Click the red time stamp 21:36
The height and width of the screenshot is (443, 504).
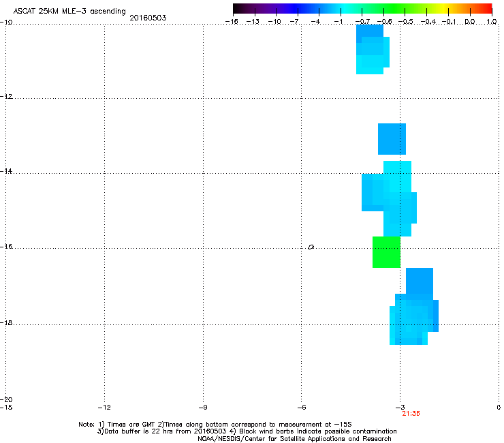[x=411, y=414]
